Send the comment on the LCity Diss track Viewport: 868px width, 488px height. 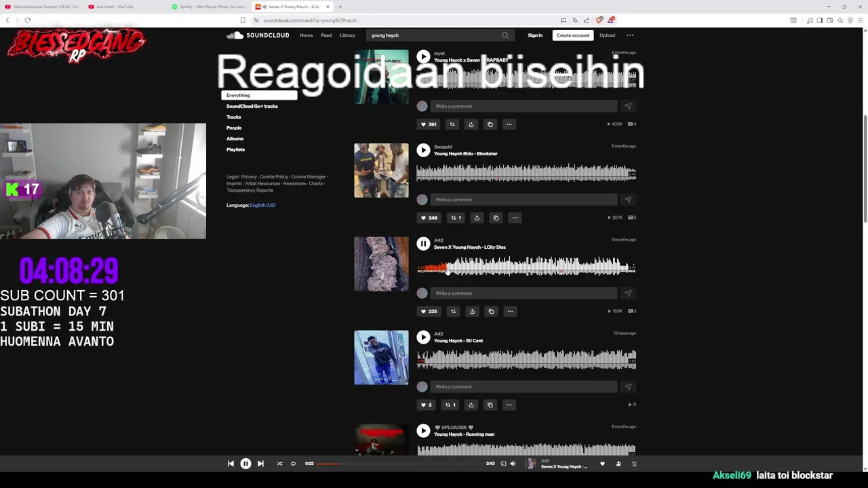pos(628,293)
